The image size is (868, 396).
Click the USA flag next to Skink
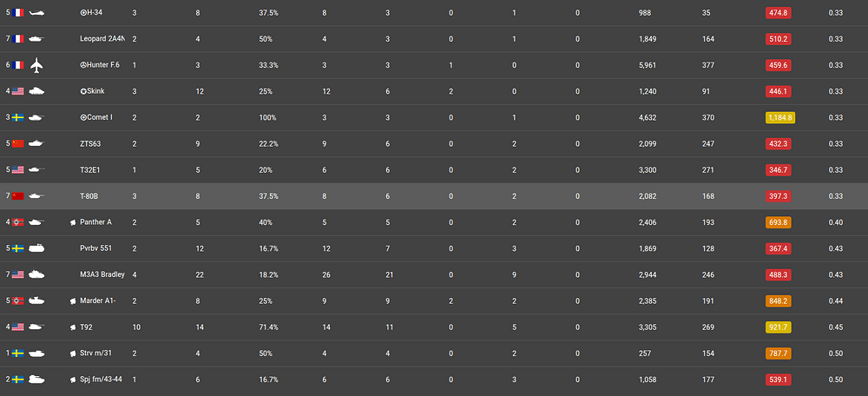click(17, 91)
